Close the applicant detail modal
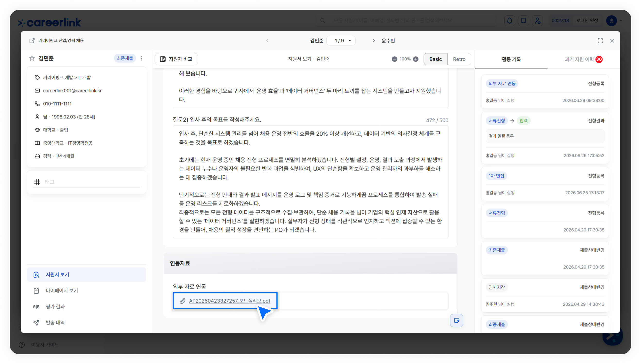 pos(612,41)
